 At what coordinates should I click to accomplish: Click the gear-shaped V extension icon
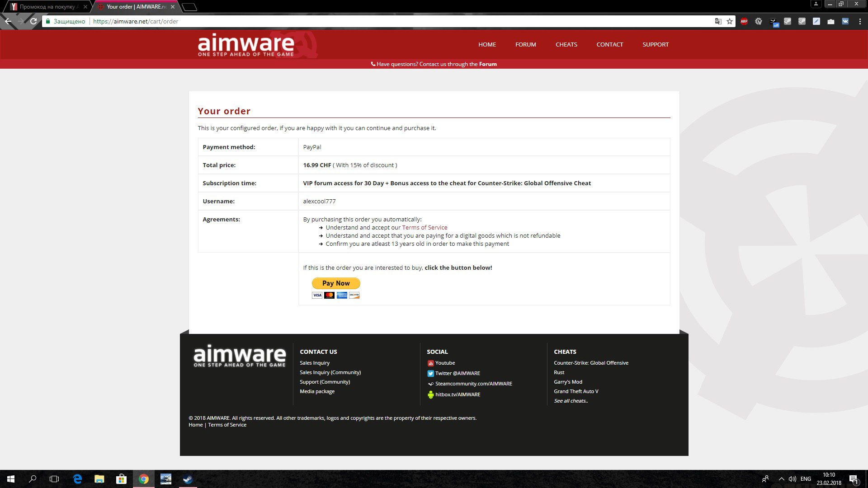point(759,21)
